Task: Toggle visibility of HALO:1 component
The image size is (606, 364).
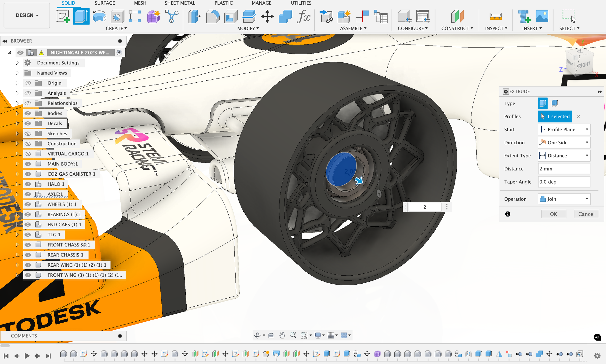Action: pos(28,184)
